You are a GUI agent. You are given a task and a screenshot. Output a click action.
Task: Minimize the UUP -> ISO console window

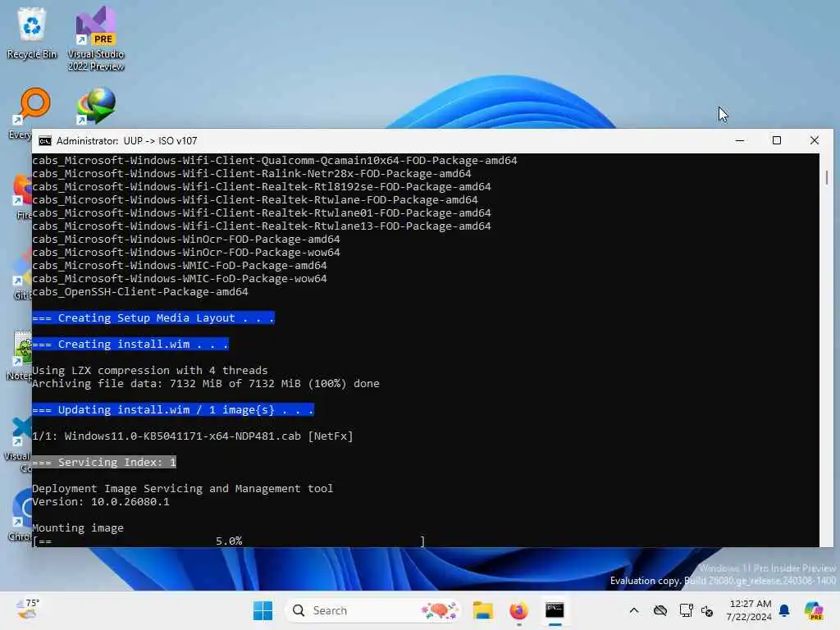740,140
